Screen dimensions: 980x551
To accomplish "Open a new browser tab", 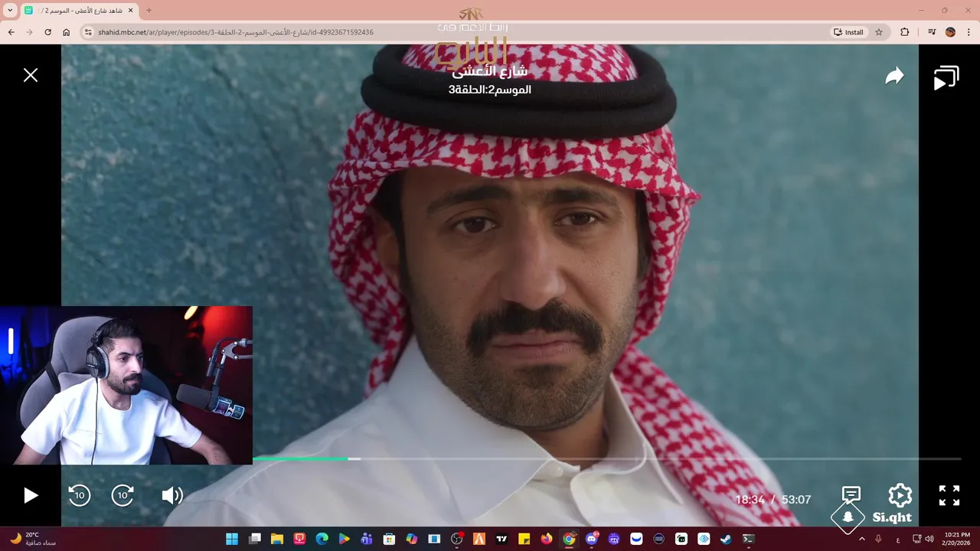I will (149, 11).
